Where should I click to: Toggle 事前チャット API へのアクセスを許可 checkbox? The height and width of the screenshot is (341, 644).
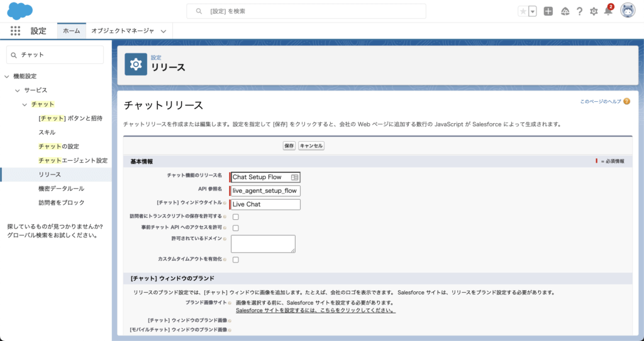coord(236,227)
